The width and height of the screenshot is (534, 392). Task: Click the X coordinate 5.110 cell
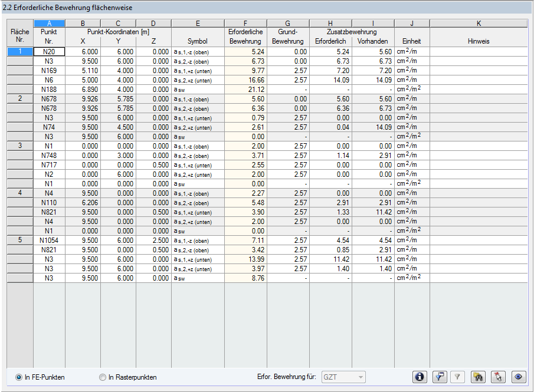point(83,71)
